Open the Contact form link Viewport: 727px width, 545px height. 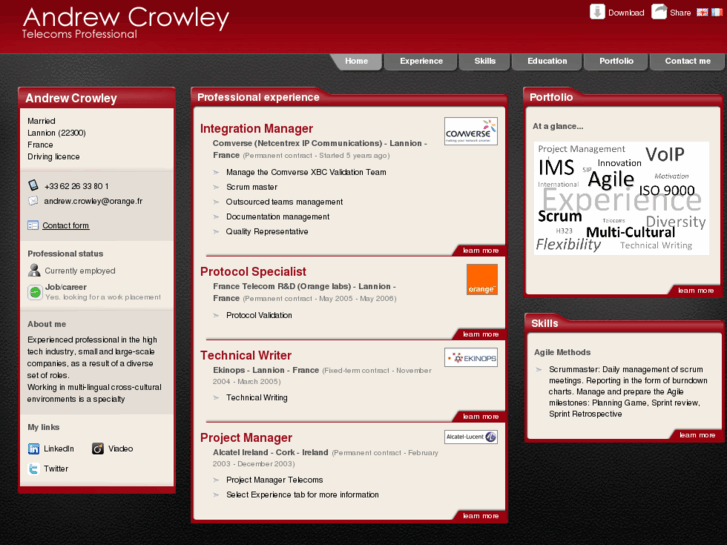(x=65, y=225)
